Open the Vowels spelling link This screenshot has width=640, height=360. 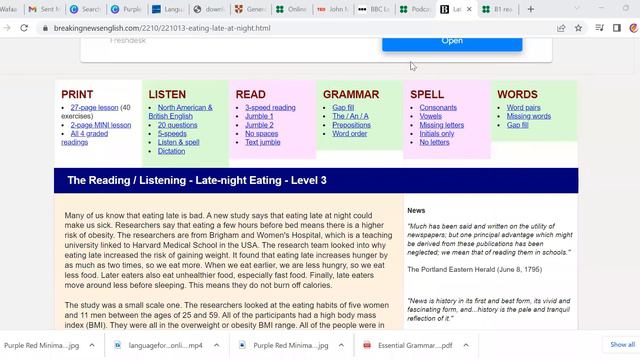pyautogui.click(x=430, y=116)
